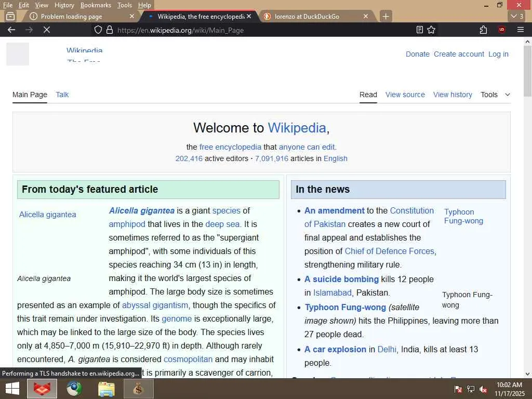
Task: Click the Create account link
Action: click(459, 54)
